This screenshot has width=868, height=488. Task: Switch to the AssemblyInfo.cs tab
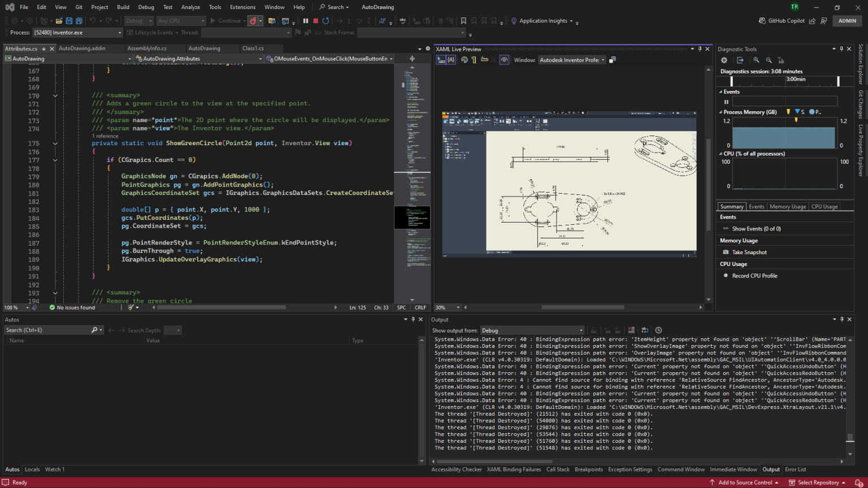147,49
